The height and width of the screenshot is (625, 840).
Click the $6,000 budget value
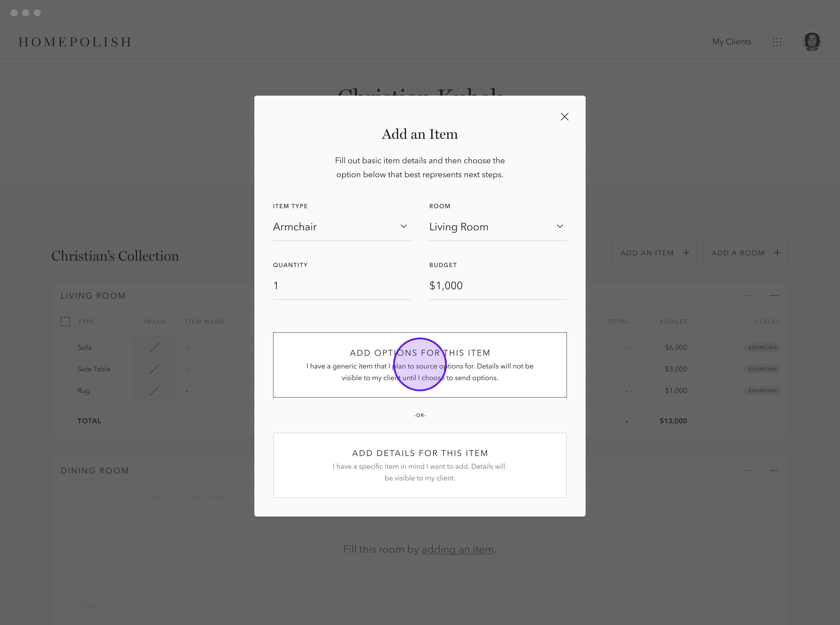coord(676,347)
